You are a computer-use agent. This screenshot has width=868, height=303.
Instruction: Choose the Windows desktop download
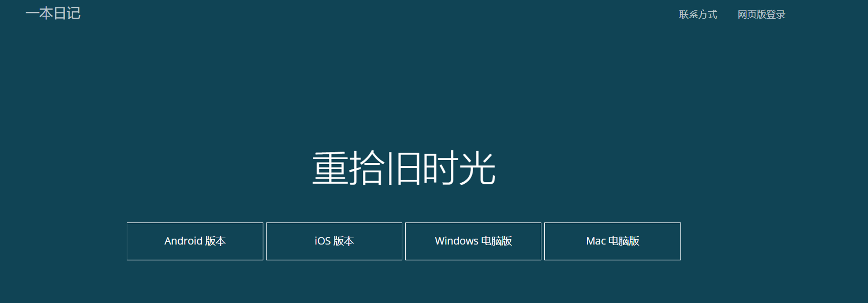click(473, 241)
